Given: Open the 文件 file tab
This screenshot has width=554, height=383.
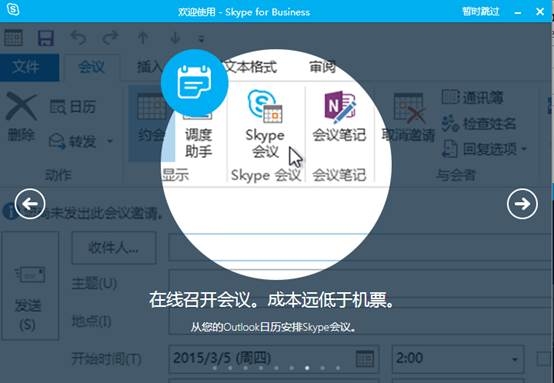Looking at the screenshot, I should point(29,67).
